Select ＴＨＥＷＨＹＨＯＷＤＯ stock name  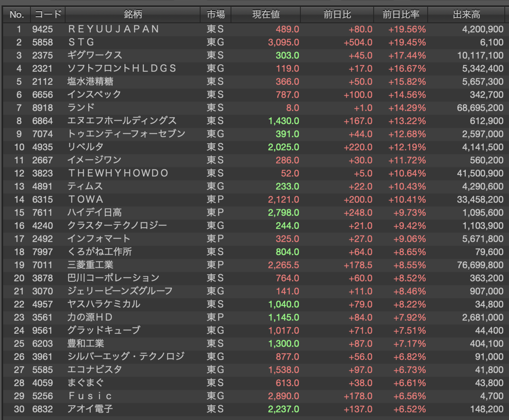click(118, 173)
